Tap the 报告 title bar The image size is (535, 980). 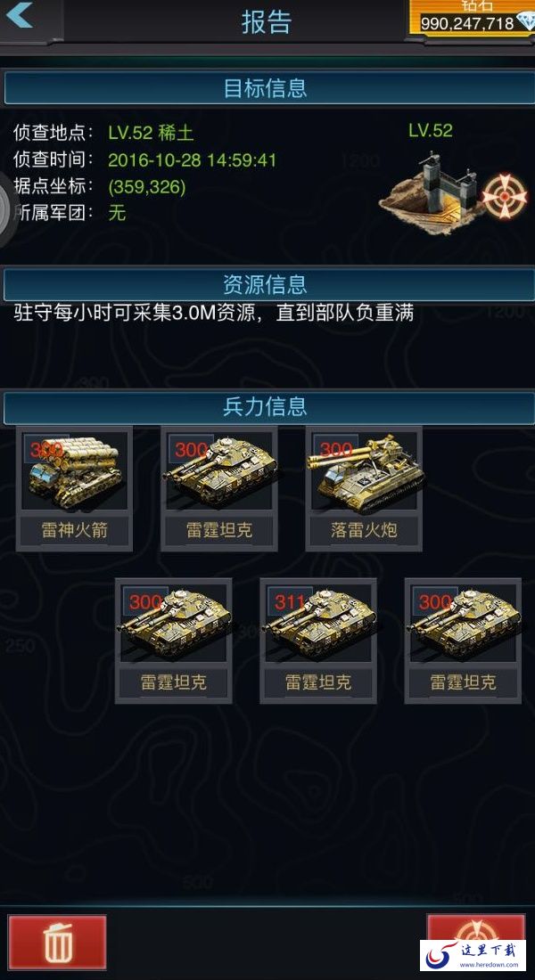click(267, 22)
